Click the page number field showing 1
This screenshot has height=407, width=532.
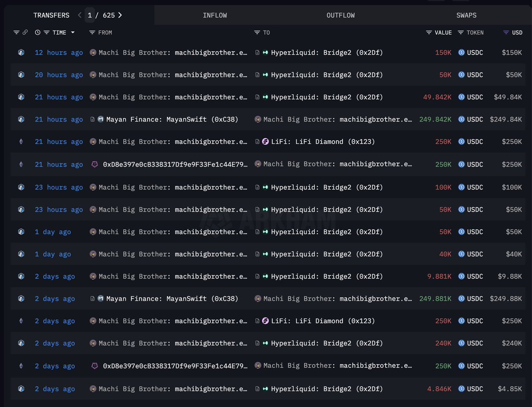[90, 15]
